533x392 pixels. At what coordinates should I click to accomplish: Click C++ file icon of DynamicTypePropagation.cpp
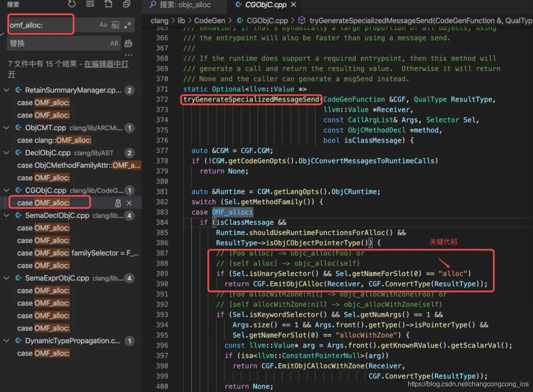(x=18, y=341)
